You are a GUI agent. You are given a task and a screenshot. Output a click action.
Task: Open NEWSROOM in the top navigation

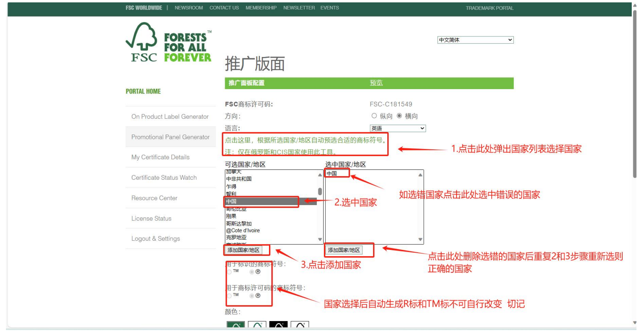tap(189, 8)
